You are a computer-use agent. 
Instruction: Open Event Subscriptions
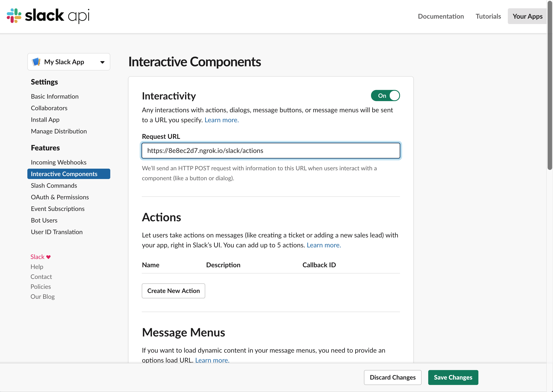coord(57,209)
